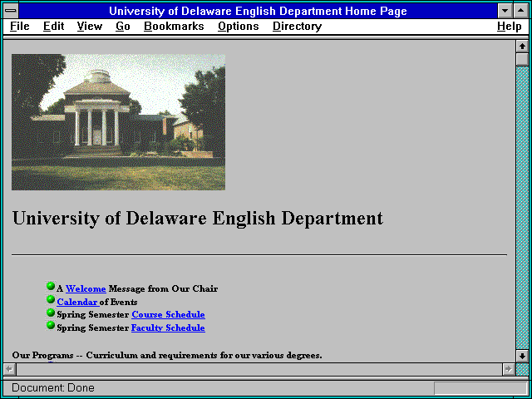The width and height of the screenshot is (532, 399).
Task: Click the vertical scrollbar up arrow
Action: [x=522, y=47]
